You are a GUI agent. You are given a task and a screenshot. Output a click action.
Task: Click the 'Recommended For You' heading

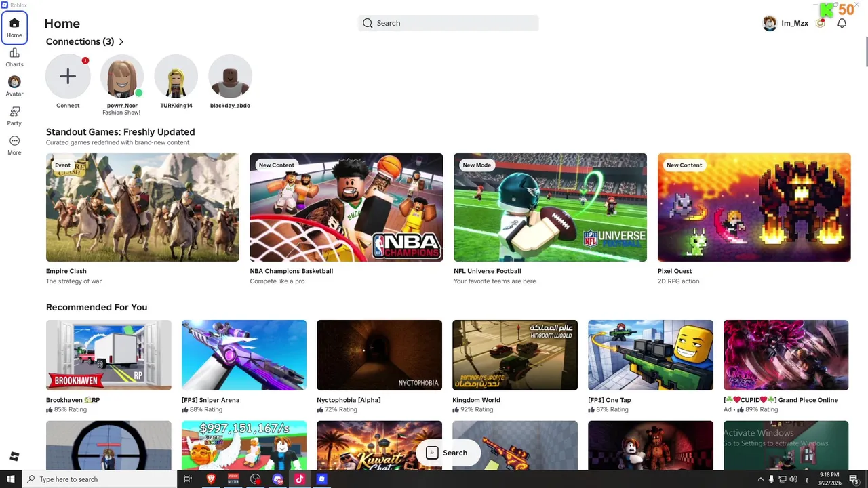[96, 307]
